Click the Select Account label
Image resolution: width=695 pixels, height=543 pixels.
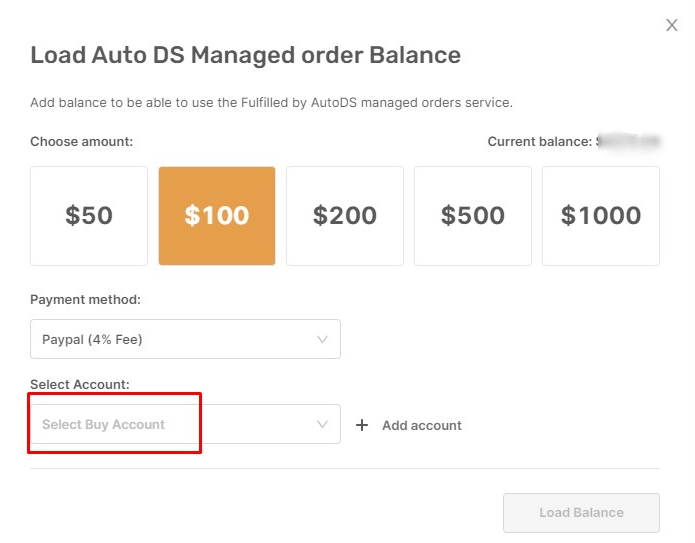click(x=80, y=384)
